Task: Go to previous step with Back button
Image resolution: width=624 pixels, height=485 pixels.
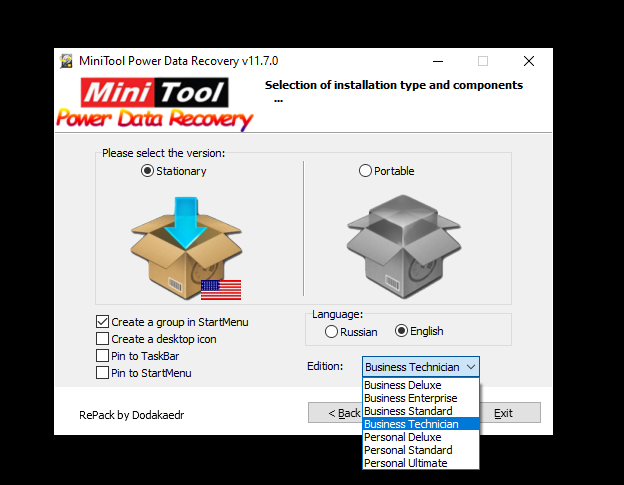Action: coord(335,413)
